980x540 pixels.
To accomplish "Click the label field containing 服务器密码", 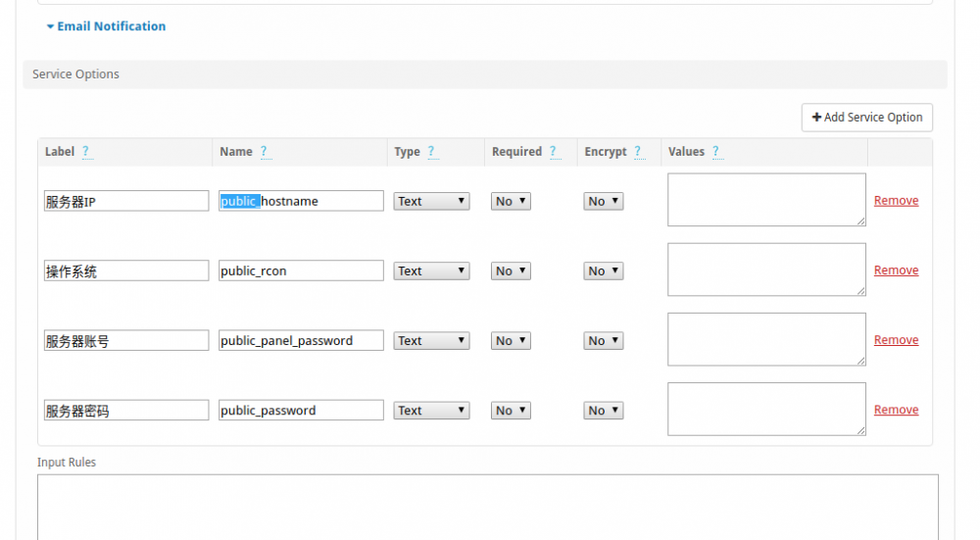I will pyautogui.click(x=126, y=410).
